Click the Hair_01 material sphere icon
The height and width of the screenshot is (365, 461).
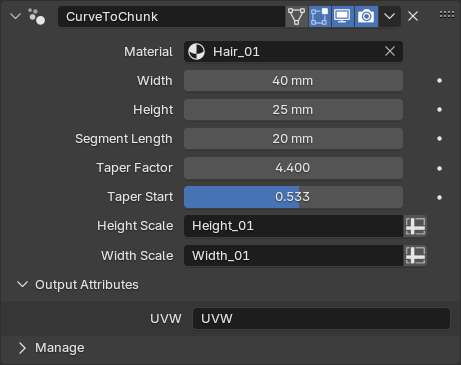[196, 52]
